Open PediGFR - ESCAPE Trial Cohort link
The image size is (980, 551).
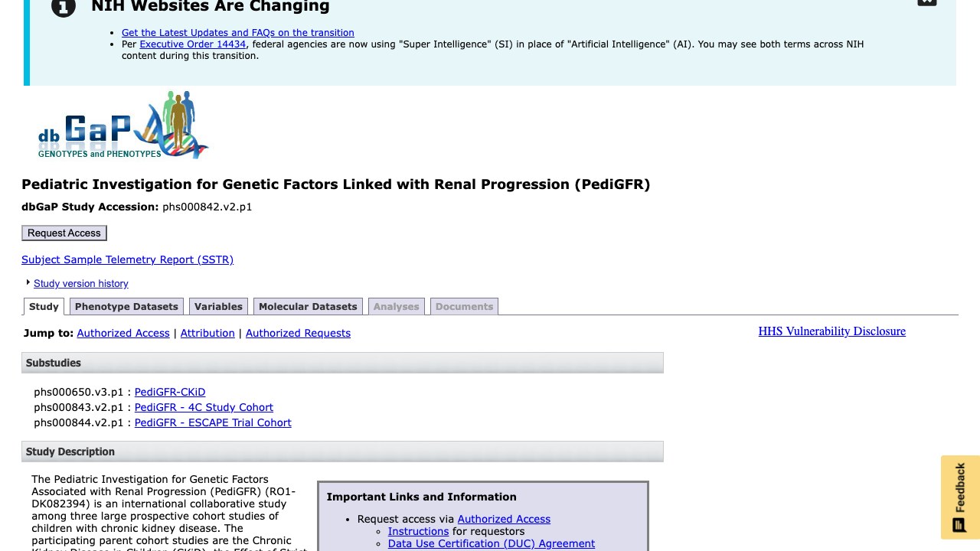coord(213,422)
